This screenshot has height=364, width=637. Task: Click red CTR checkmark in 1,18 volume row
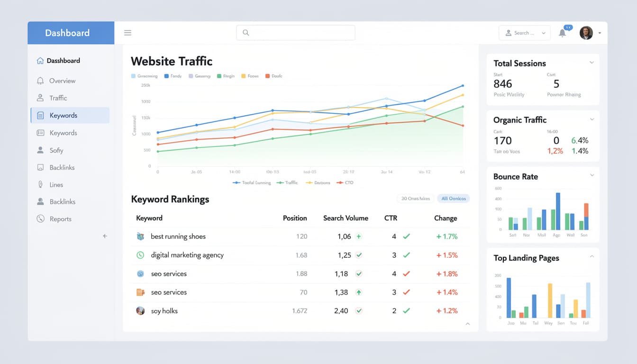[x=406, y=273]
